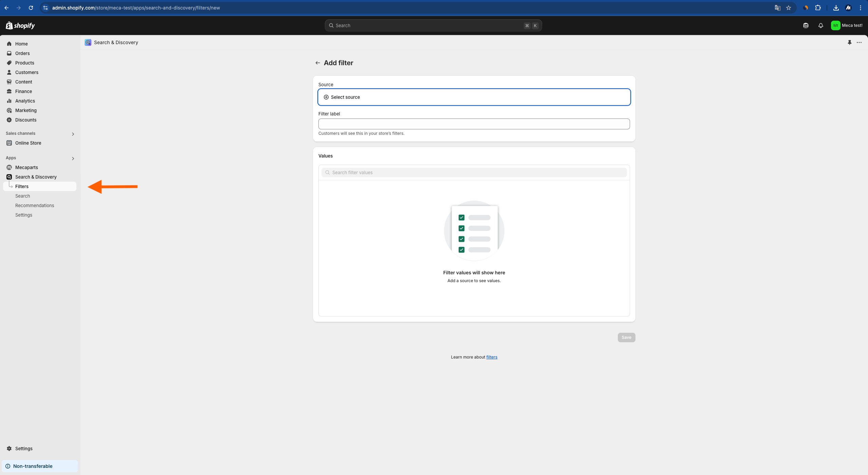The height and width of the screenshot is (475, 868).
Task: Click the Filter label text field
Action: (x=474, y=124)
